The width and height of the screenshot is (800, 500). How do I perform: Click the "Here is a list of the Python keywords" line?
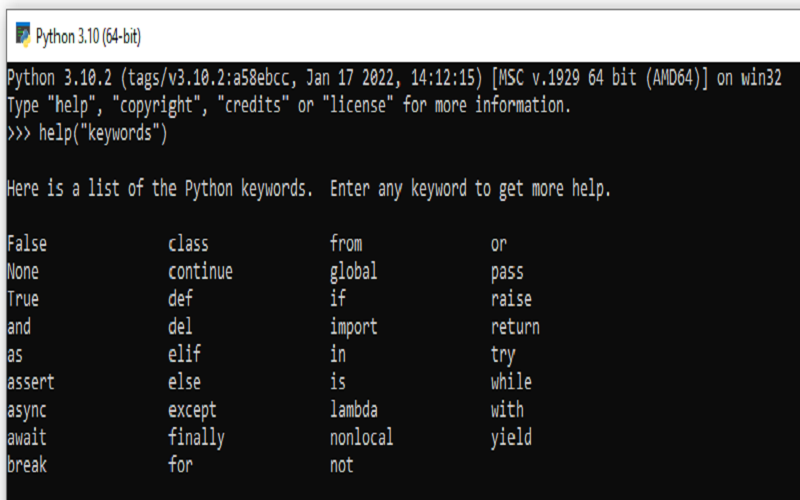[309, 189]
